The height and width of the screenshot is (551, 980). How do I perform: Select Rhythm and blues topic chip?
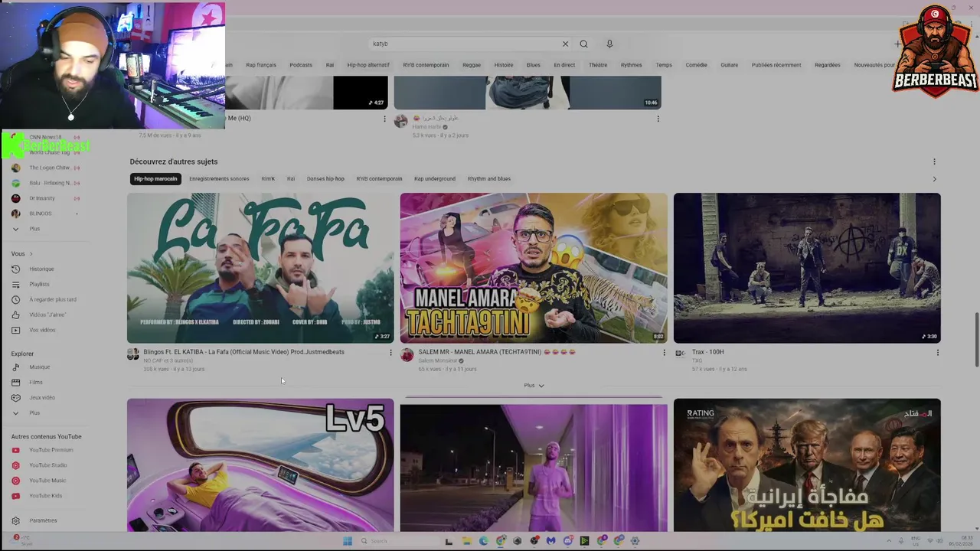pos(489,178)
